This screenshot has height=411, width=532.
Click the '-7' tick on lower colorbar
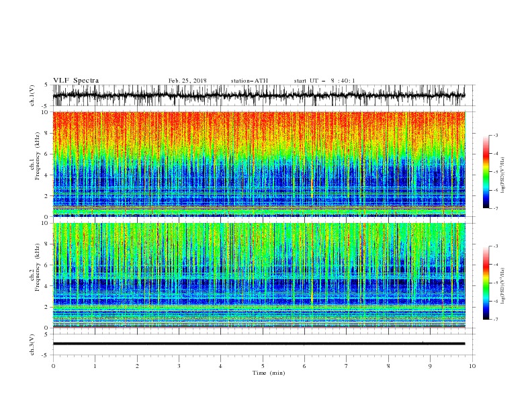[x=495, y=320]
